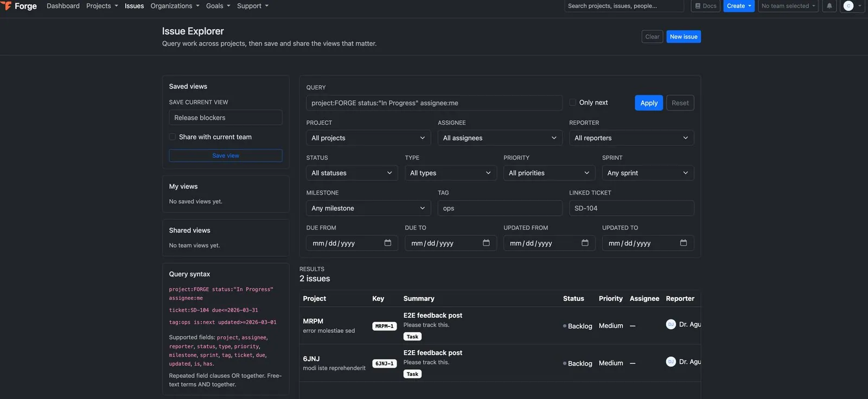This screenshot has height=399, width=868.
Task: Click the Task tag on the 6JNJ-1 issue
Action: [x=413, y=374]
